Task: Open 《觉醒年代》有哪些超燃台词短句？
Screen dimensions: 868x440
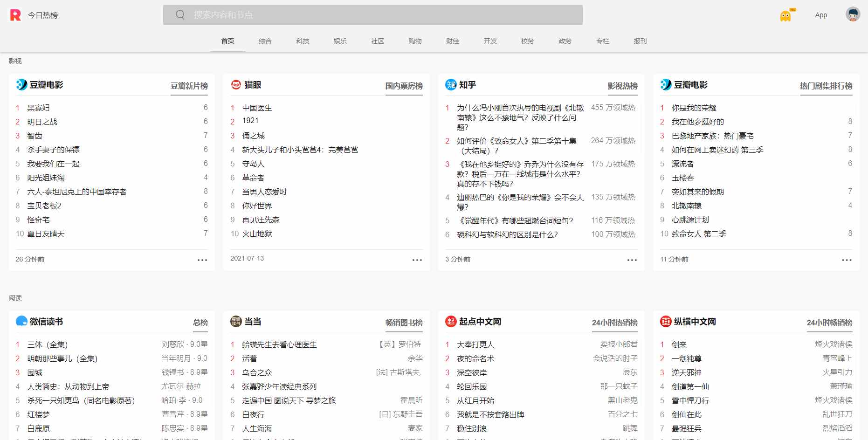Action: [x=515, y=220]
